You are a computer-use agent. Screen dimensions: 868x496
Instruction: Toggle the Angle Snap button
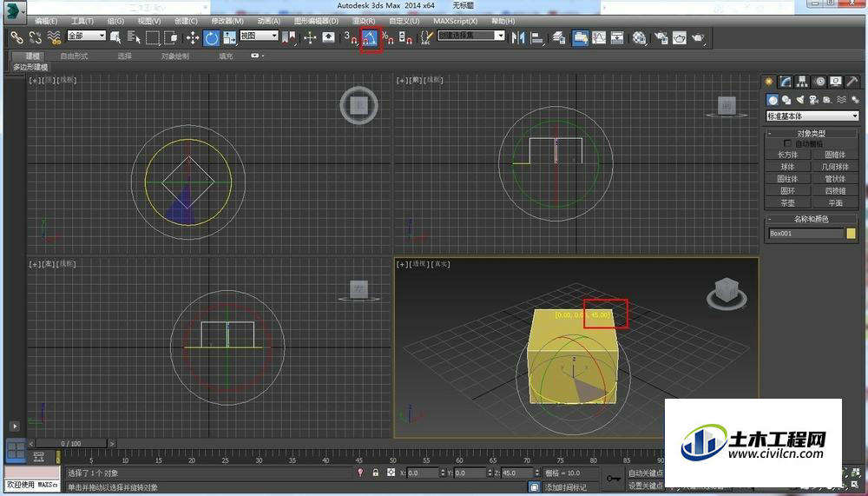pyautogui.click(x=370, y=37)
